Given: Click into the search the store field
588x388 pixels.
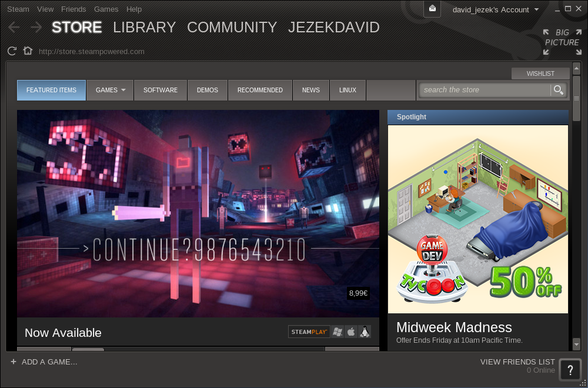Looking at the screenshot, I should point(485,90).
